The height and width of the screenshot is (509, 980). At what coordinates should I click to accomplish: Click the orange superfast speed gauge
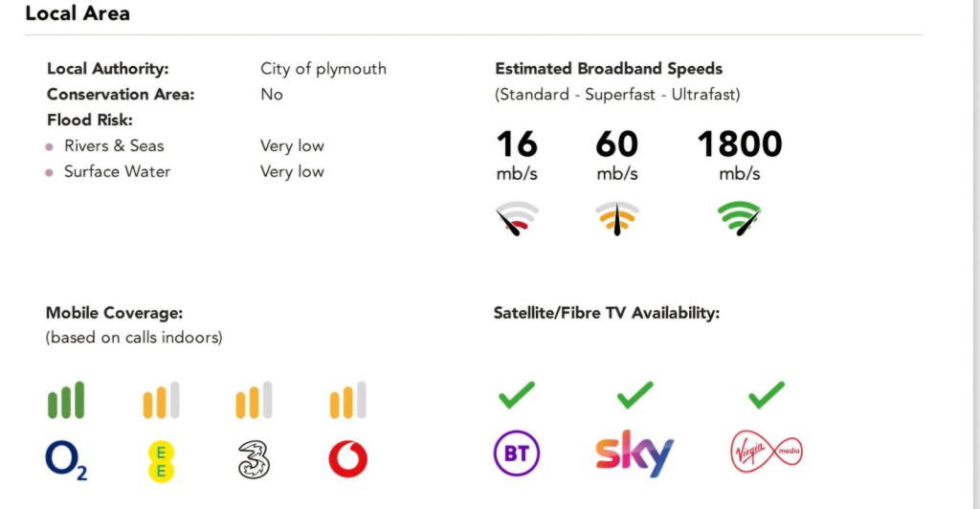[617, 219]
